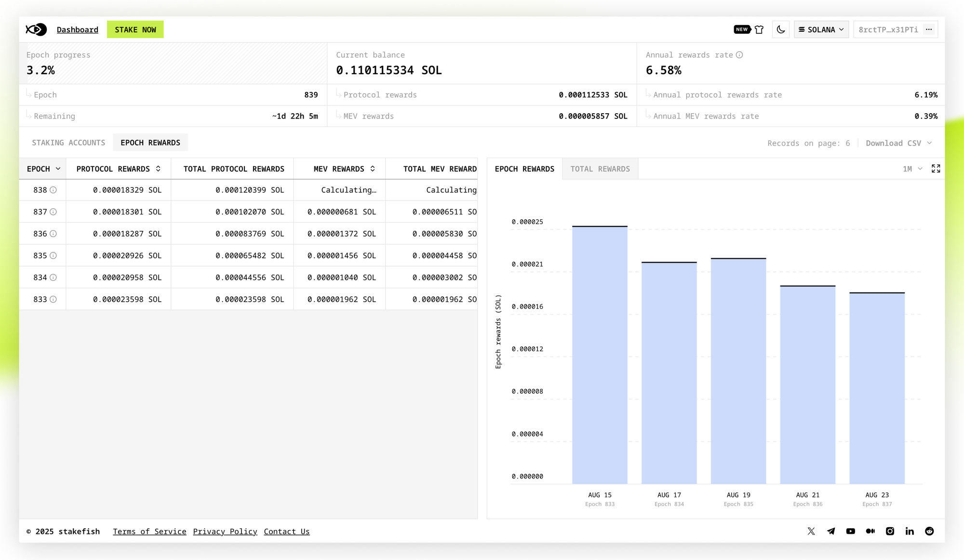Screen dimensions: 964x560
Task: Expand the chart to fullscreen
Action: 936,169
